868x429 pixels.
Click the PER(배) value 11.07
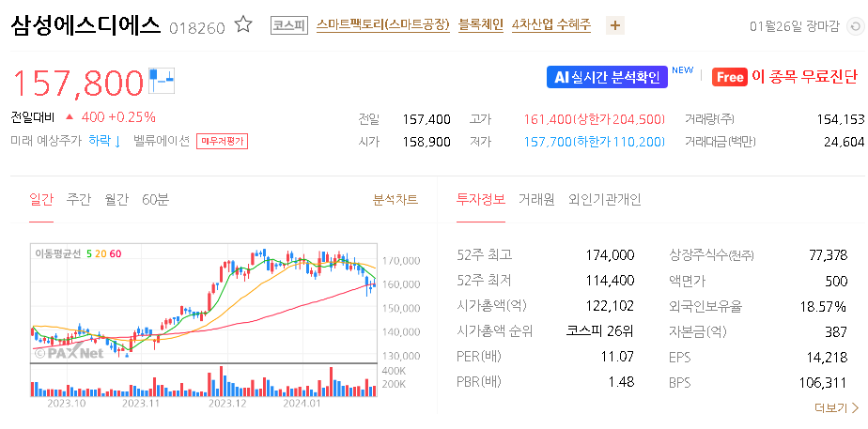(x=618, y=357)
